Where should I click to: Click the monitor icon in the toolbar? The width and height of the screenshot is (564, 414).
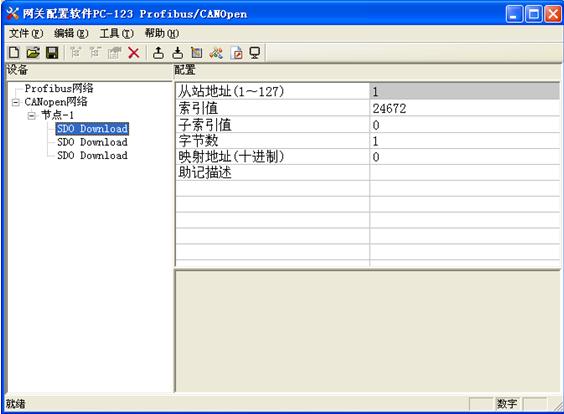click(255, 53)
